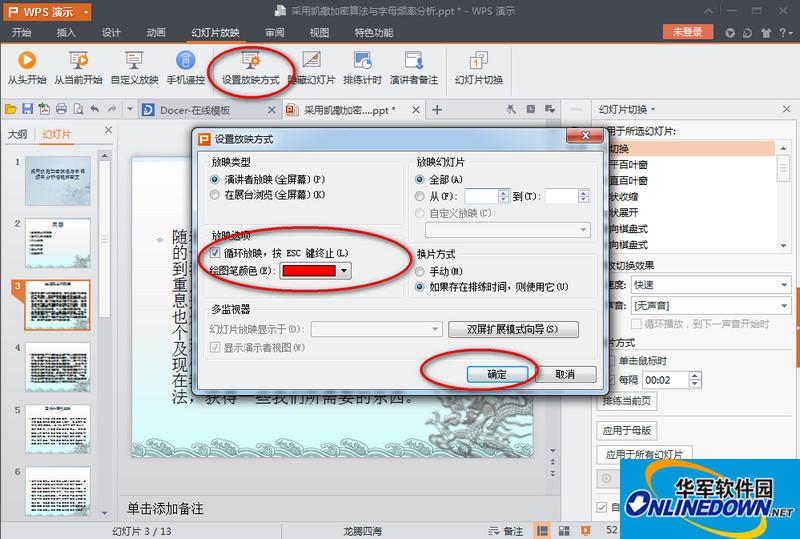Screen dimensions: 800x539
Task: Toggle notes (备注) in status bar
Action: click(506, 531)
